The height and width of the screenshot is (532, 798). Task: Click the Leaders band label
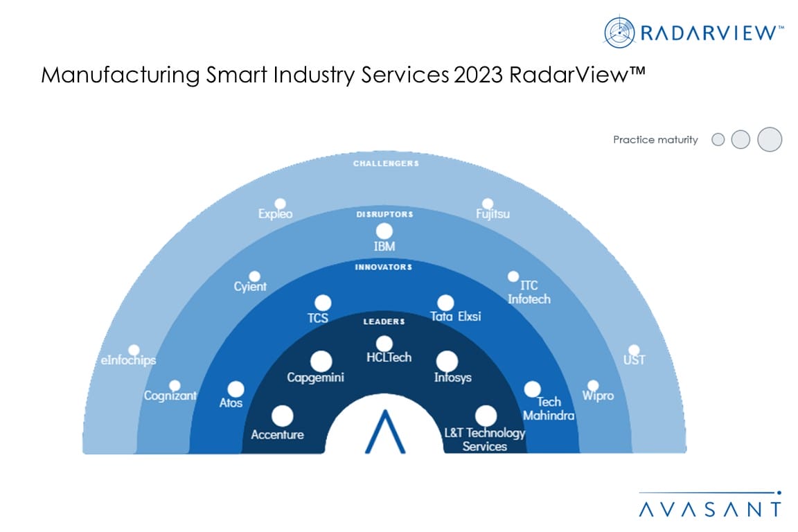point(384,321)
